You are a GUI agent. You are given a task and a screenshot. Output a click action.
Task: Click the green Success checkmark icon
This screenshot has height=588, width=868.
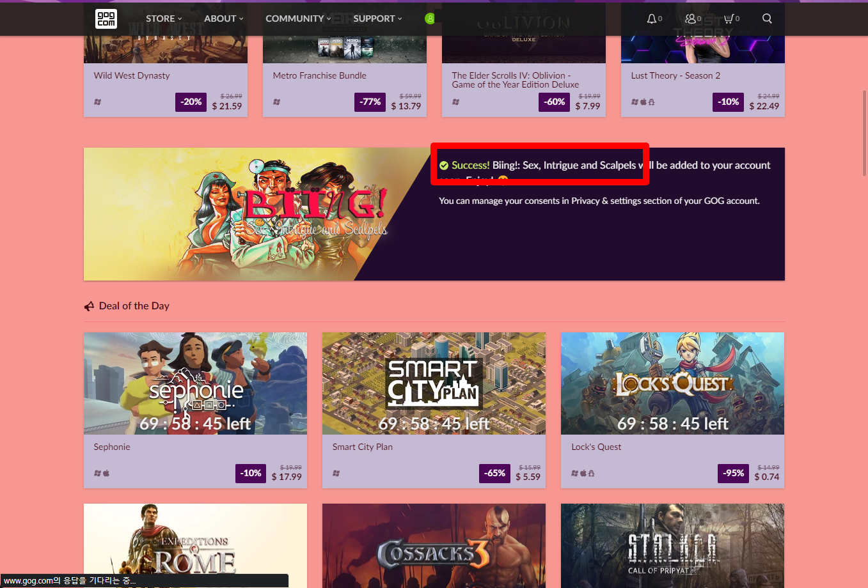[x=444, y=166]
